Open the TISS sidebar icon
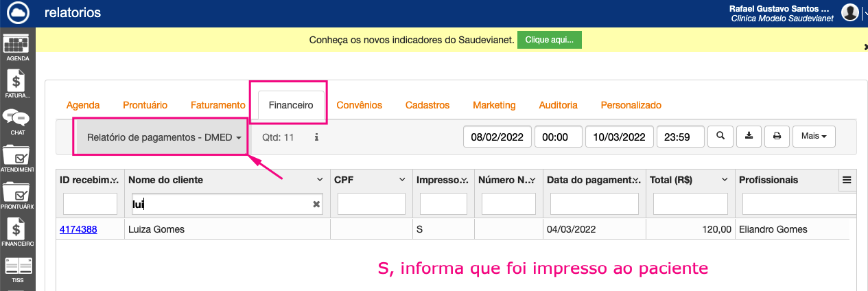This screenshot has height=291, width=868. 17,269
